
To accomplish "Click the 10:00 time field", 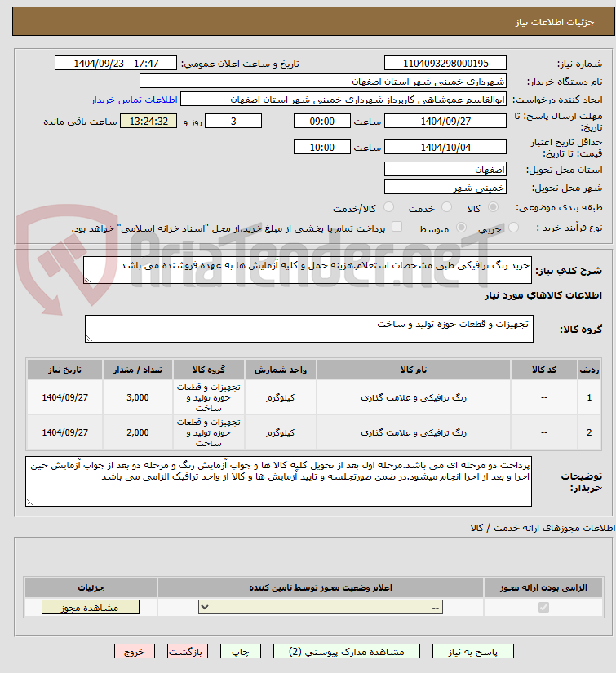I will [x=322, y=147].
